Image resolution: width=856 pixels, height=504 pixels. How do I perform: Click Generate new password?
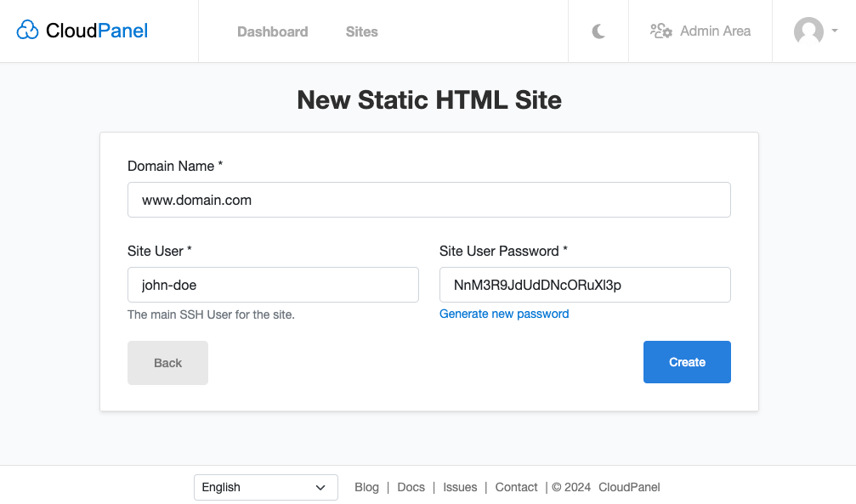tap(504, 314)
